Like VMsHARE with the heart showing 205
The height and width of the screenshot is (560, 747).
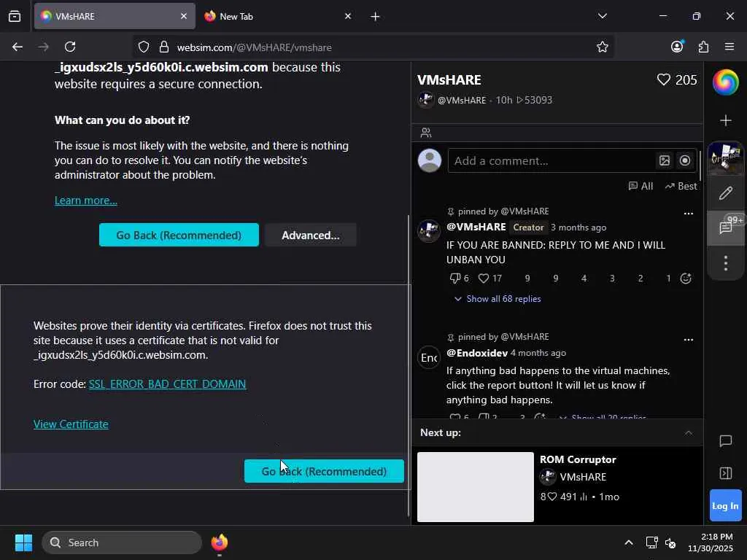click(663, 79)
